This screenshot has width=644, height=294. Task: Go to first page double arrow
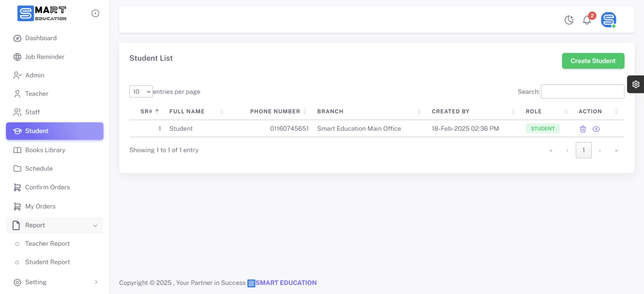pyautogui.click(x=551, y=150)
